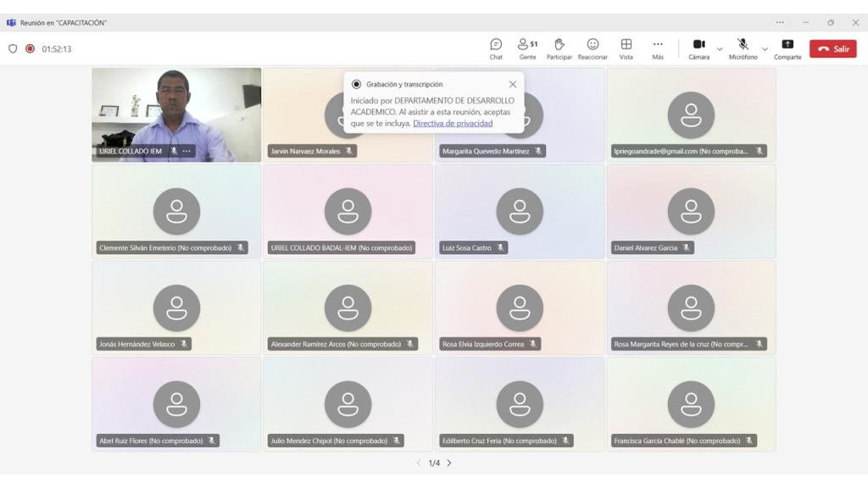Select URIEL COLLADO IEM video tile

point(176,110)
